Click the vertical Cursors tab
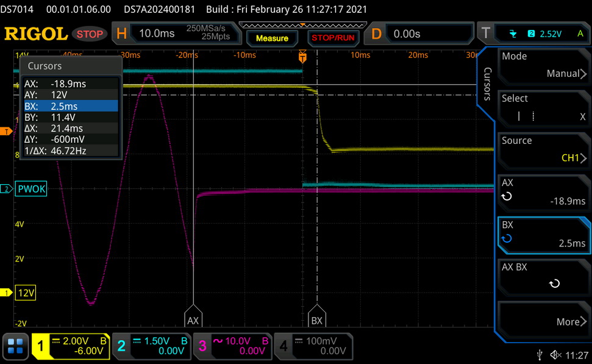This screenshot has height=364, width=592. click(x=487, y=84)
